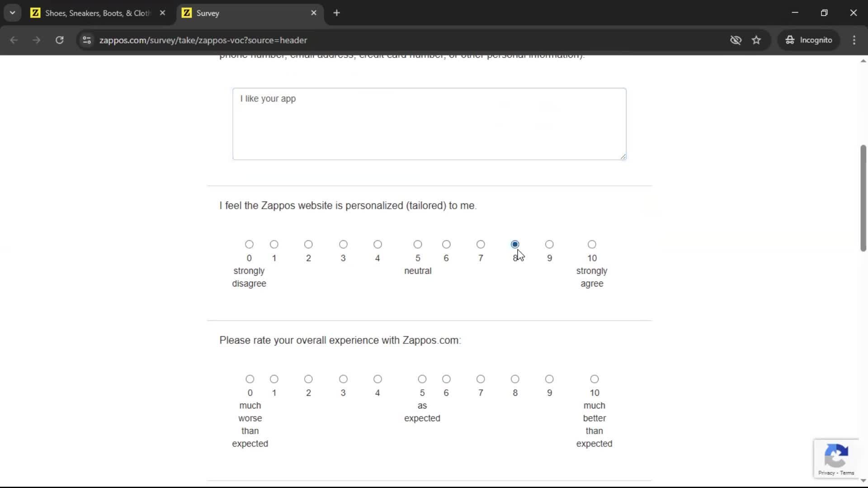
Task: Bookmark this page with the star icon
Action: (x=756, y=40)
